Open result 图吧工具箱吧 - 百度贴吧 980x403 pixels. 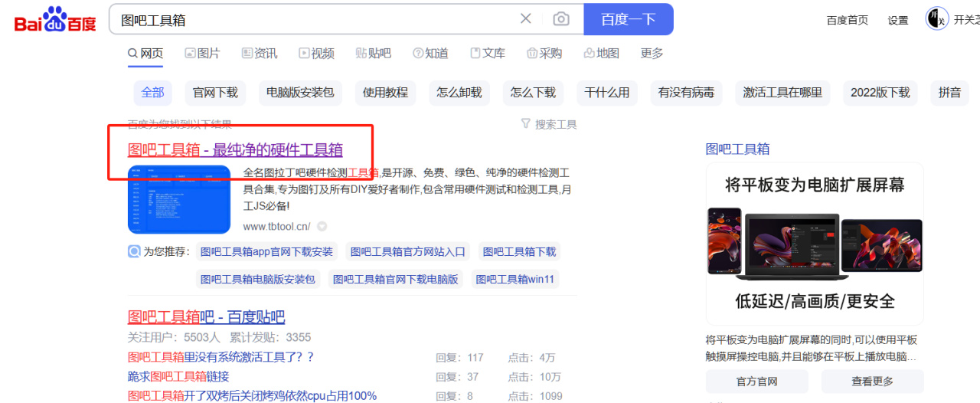point(206,316)
